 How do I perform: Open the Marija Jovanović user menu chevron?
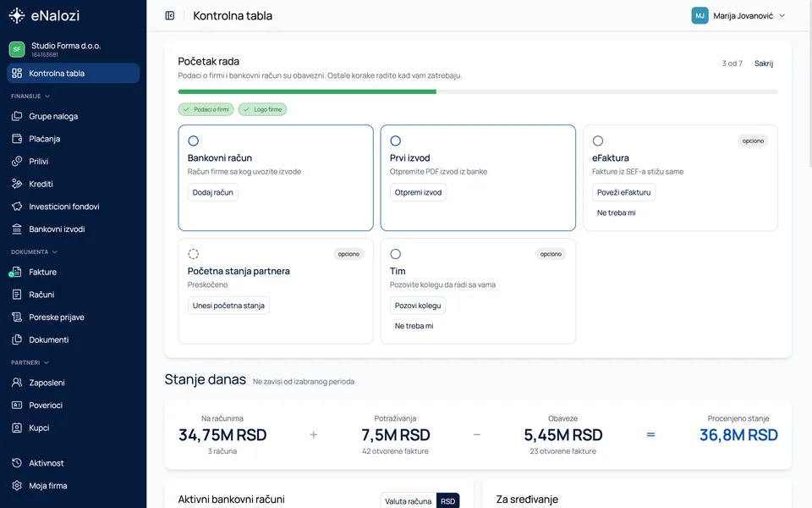click(x=782, y=15)
